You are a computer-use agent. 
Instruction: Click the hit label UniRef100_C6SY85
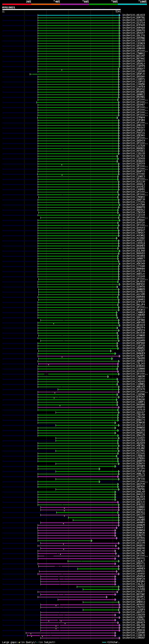(133, 41)
